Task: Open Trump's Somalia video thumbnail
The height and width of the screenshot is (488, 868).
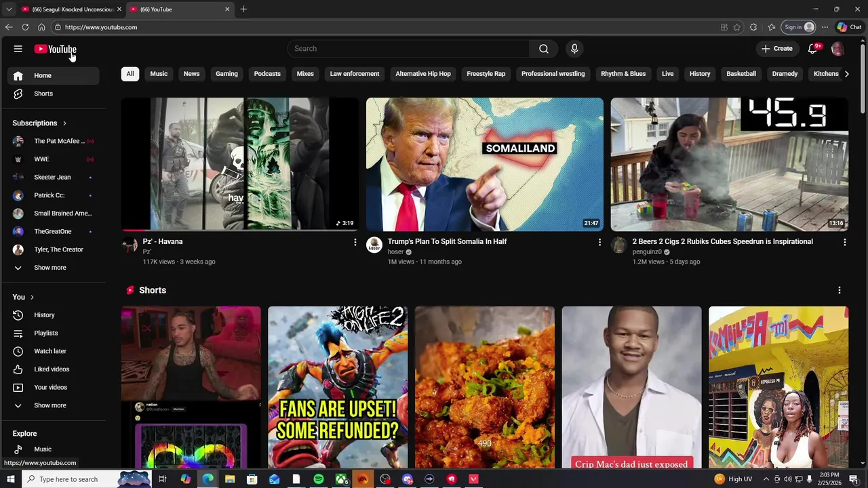Action: tap(484, 164)
